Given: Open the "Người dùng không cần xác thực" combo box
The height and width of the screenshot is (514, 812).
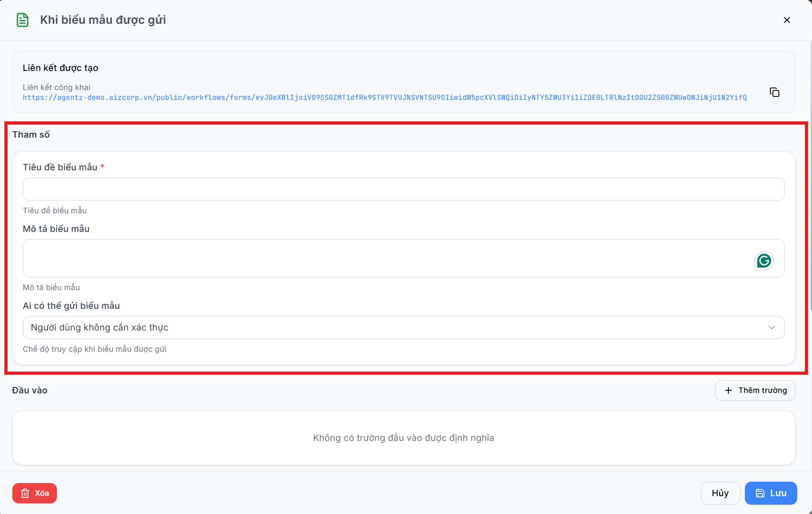Looking at the screenshot, I should coord(403,328).
